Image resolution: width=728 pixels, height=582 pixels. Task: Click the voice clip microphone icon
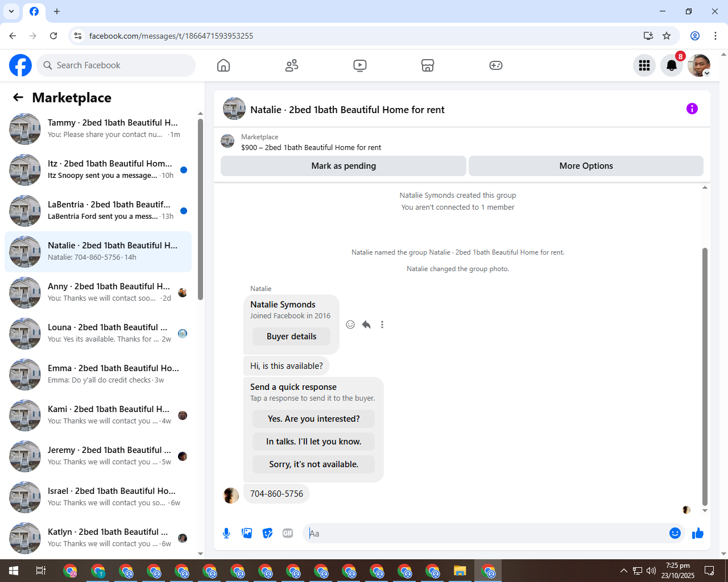[226, 533]
